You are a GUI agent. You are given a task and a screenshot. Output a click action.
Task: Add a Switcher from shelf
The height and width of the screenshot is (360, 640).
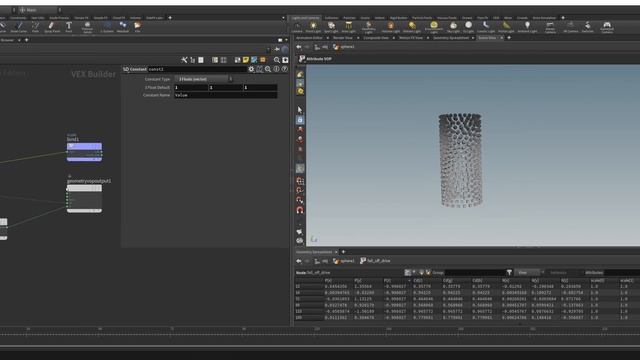coord(587,27)
